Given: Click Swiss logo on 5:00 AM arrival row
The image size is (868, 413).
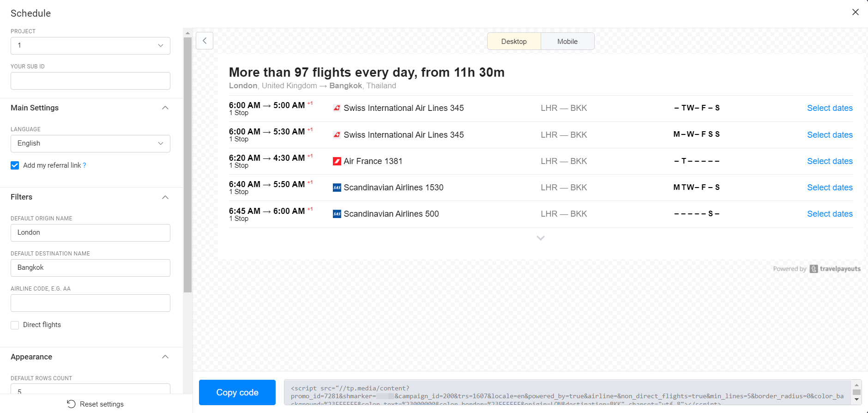Looking at the screenshot, I should [x=337, y=108].
